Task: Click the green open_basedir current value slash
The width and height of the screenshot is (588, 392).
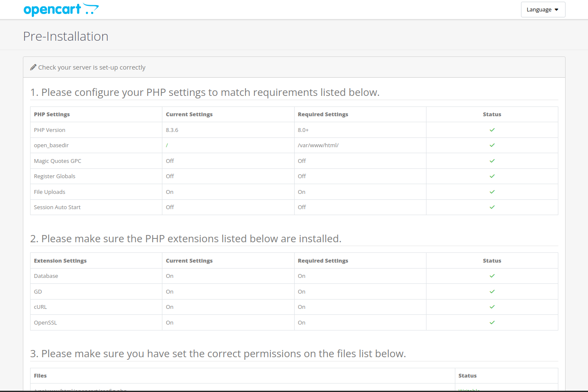Action: click(x=167, y=145)
